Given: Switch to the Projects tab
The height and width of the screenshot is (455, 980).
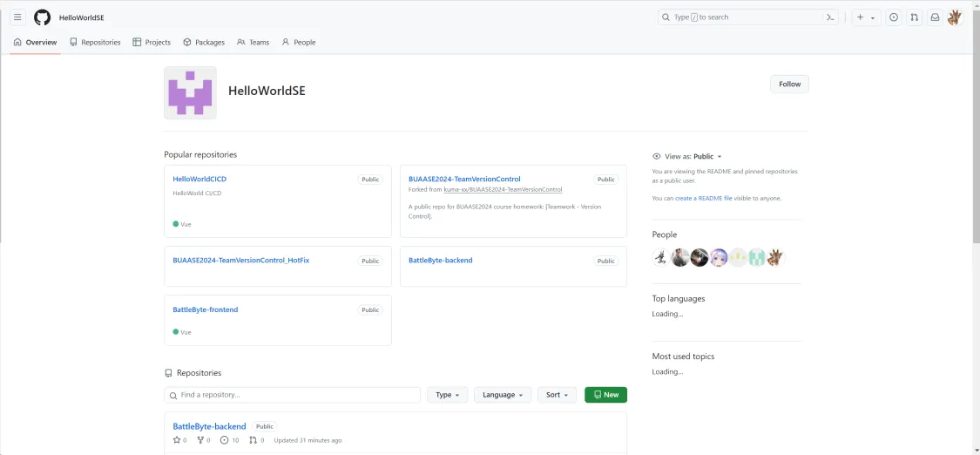Looking at the screenshot, I should click(152, 42).
